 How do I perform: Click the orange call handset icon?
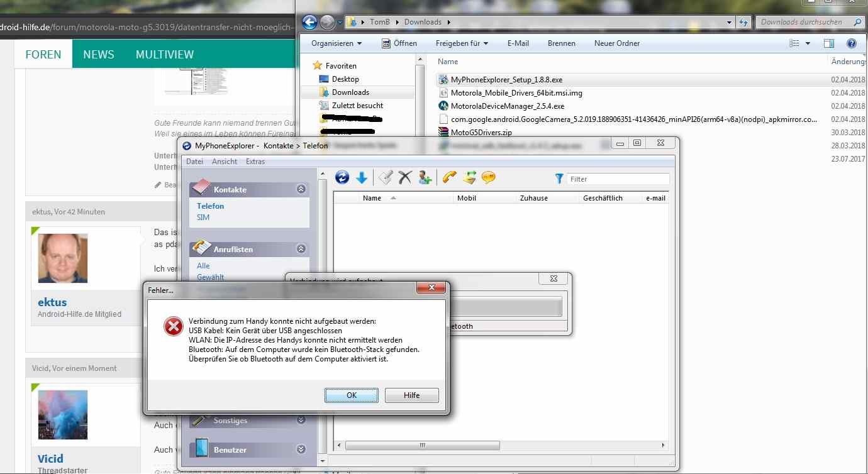[449, 178]
